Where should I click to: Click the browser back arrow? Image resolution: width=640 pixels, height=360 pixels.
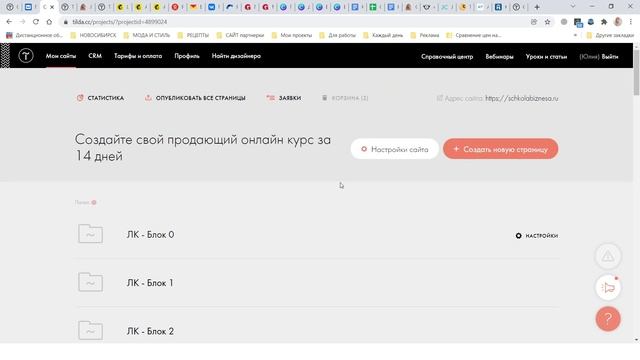[x=9, y=22]
